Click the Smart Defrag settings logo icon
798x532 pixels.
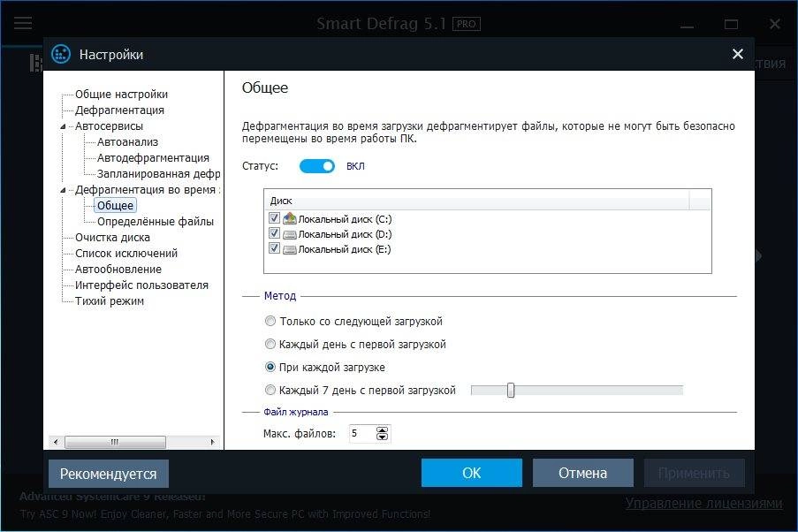point(61,54)
